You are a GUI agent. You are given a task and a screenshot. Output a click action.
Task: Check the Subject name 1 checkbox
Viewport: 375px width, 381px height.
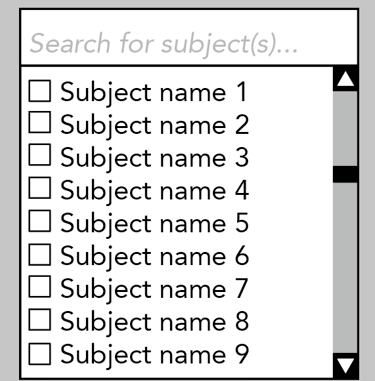[40, 91]
